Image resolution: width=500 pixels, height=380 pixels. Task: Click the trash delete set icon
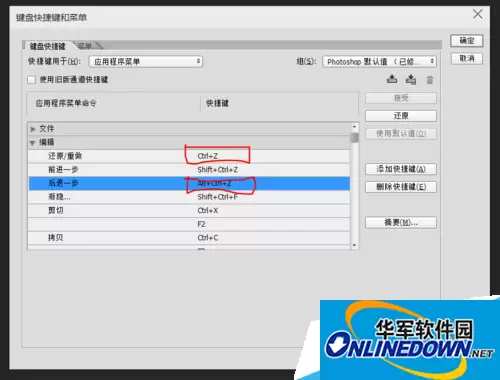click(x=430, y=80)
